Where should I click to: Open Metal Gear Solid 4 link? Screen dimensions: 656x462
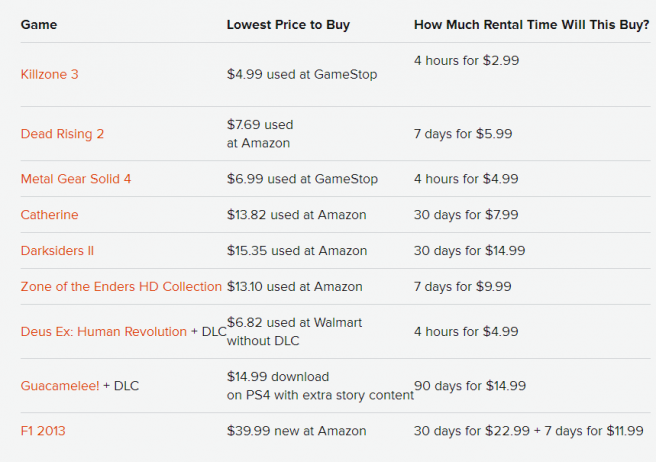(76, 179)
